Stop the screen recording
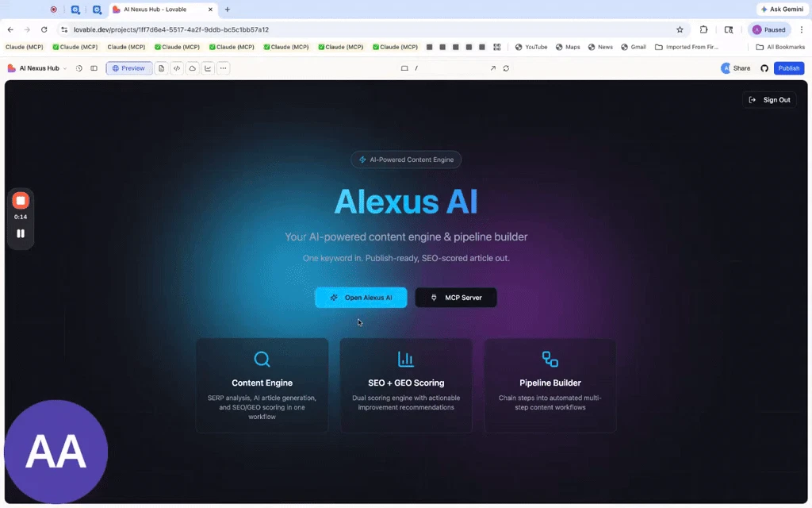The image size is (812, 508). tap(21, 201)
